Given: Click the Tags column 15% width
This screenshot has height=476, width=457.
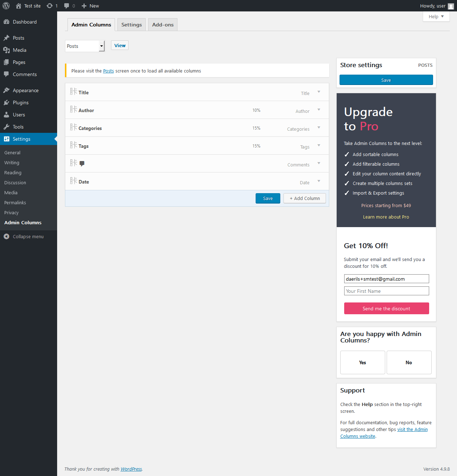Looking at the screenshot, I should (256, 146).
